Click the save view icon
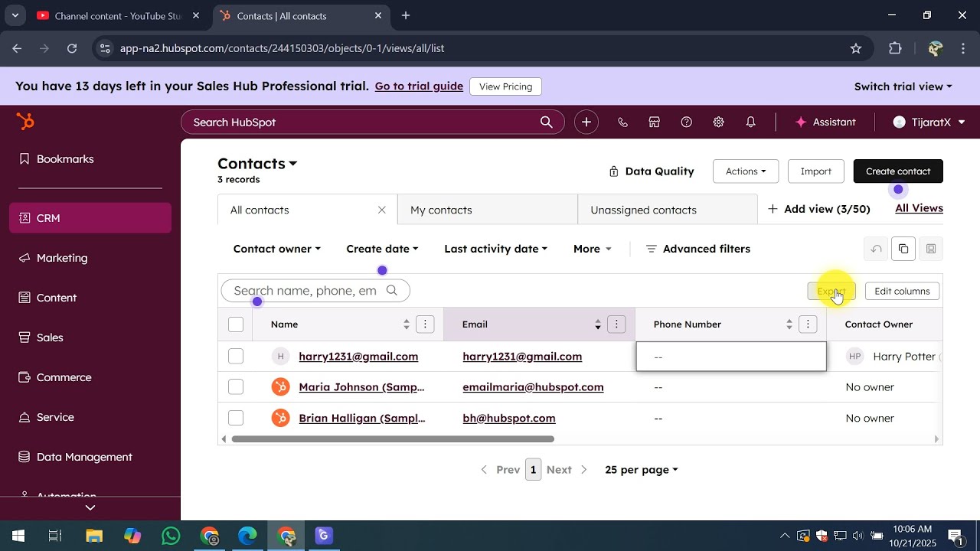 click(x=931, y=249)
